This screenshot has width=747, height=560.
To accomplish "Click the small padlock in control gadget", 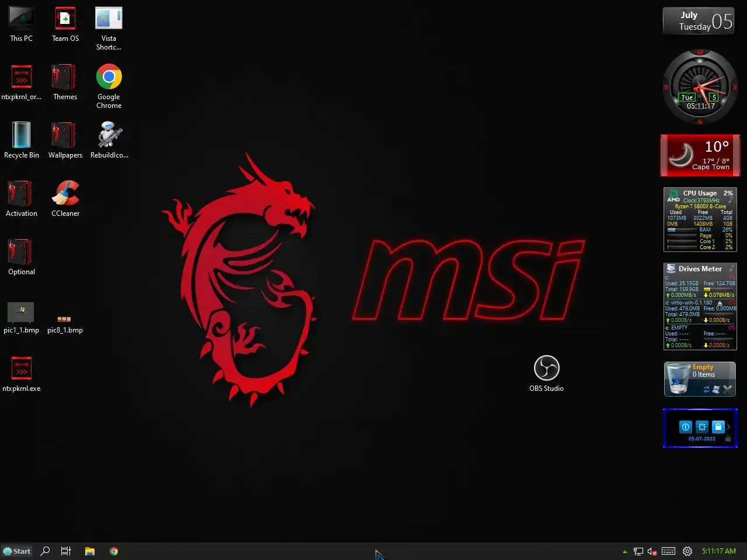I will coord(728,439).
